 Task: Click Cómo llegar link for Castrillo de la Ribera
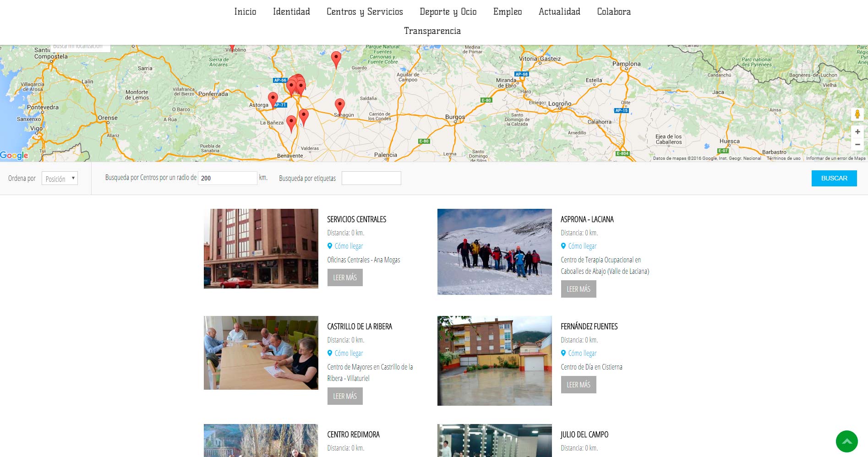pos(349,353)
